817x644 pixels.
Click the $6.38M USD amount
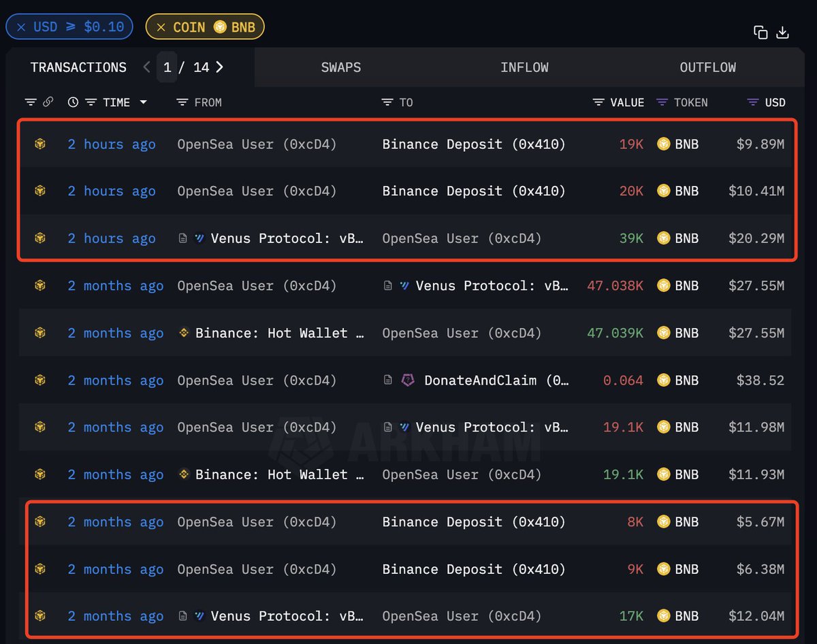(760, 568)
